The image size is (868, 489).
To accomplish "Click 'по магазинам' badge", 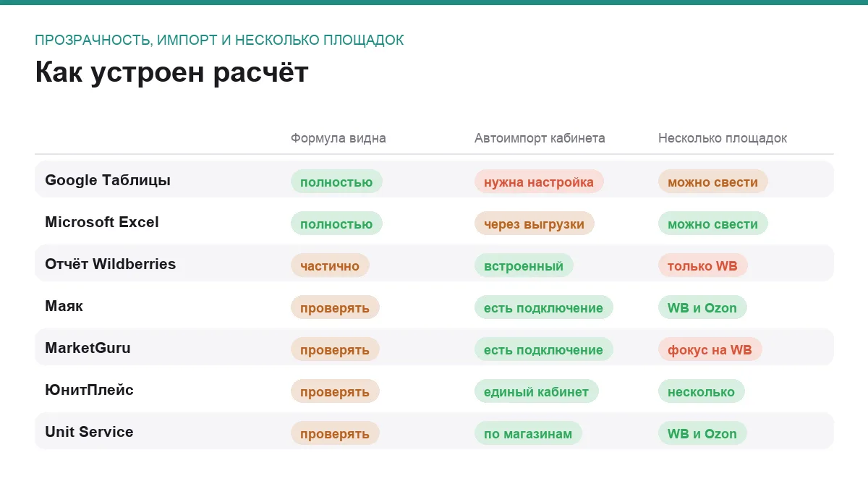I will click(x=528, y=433).
